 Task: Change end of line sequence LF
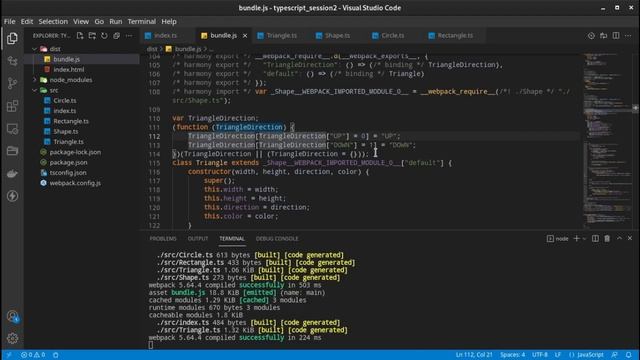click(x=558, y=355)
